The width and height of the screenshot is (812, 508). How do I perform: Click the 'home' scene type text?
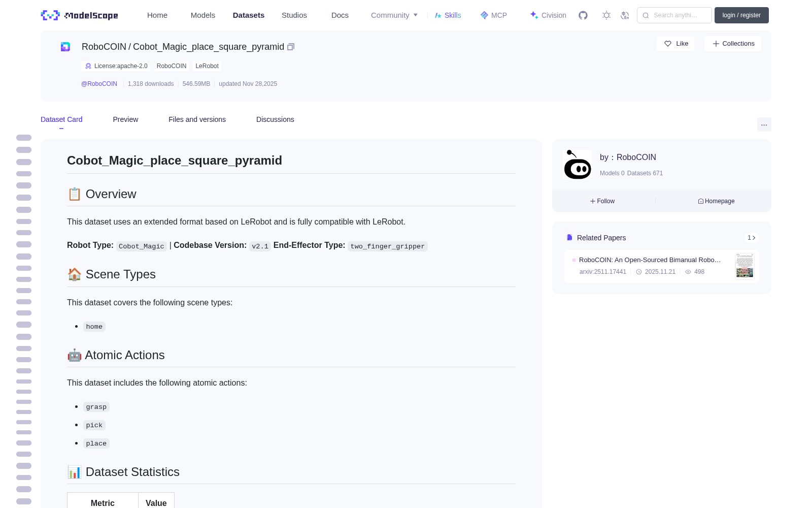[94, 327]
